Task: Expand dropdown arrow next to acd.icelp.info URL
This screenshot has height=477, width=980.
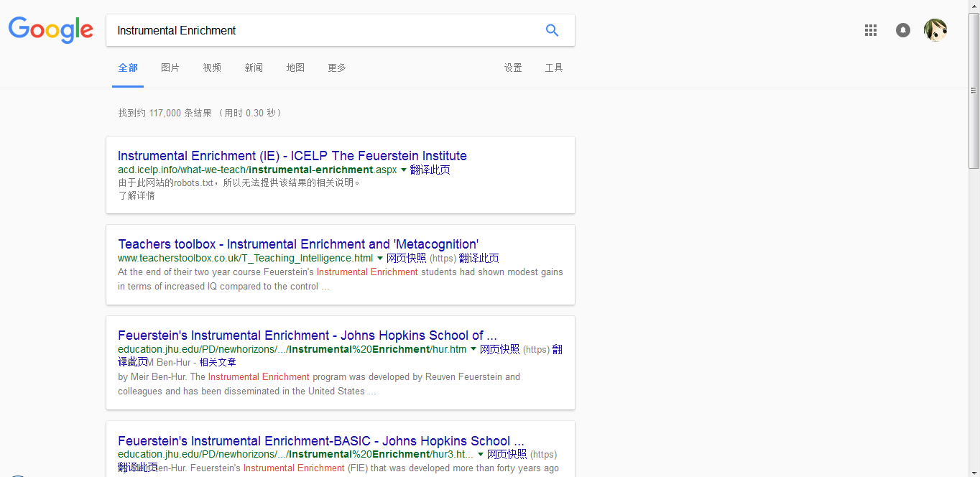Action: 404,170
